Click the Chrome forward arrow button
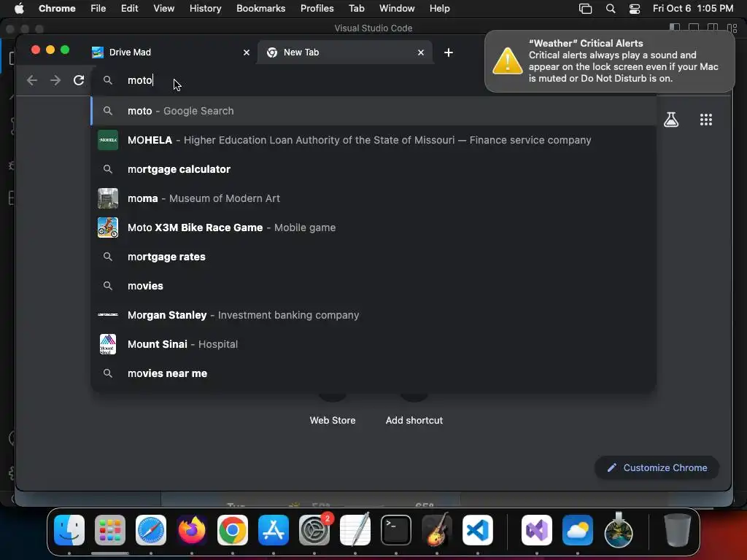Screen dimensions: 747x560 point(55,80)
